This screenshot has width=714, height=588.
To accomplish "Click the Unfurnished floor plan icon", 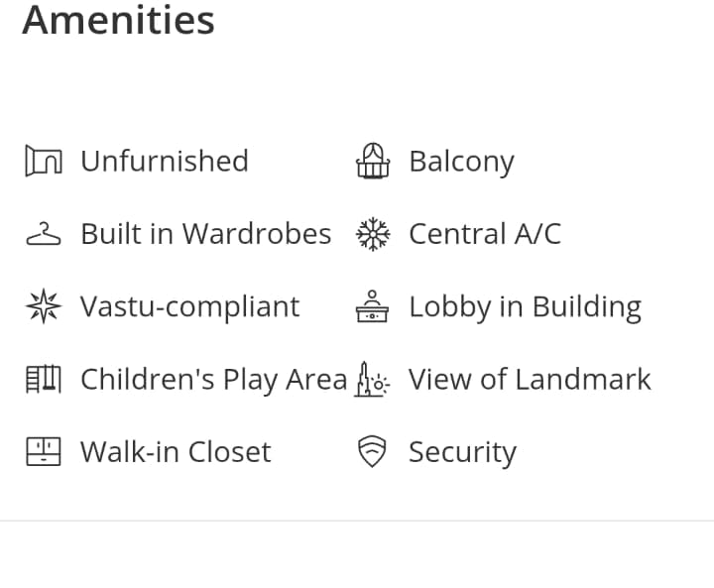I will (x=43, y=161).
